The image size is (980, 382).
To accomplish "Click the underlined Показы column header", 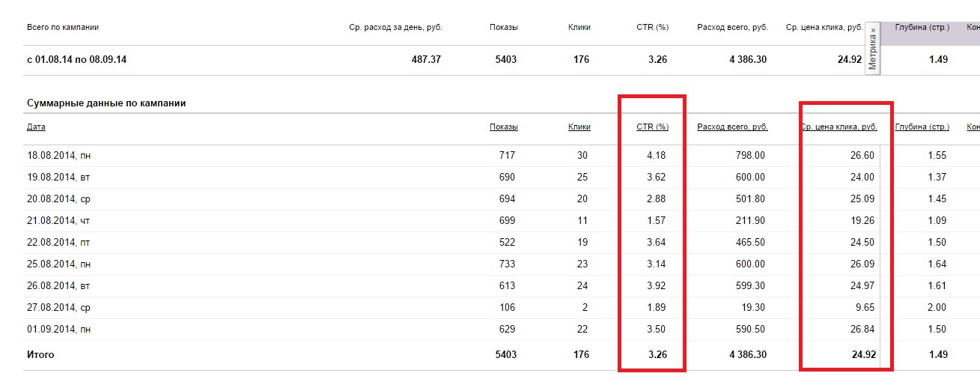I will [503, 127].
